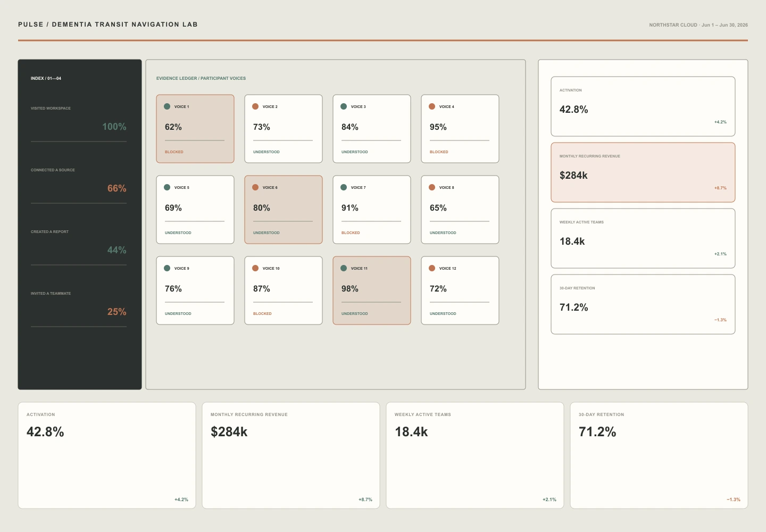The image size is (766, 532).
Task: Click the "100%" funnel value
Action: click(114, 127)
